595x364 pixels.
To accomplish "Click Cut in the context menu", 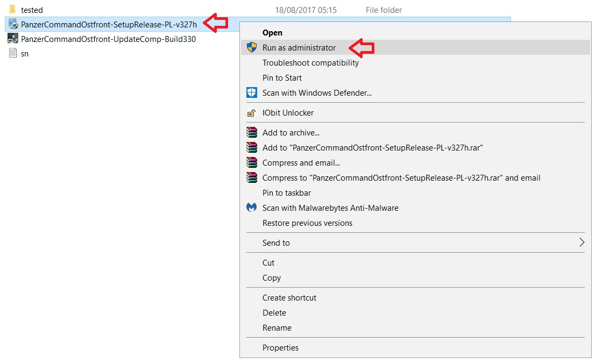I will [268, 263].
